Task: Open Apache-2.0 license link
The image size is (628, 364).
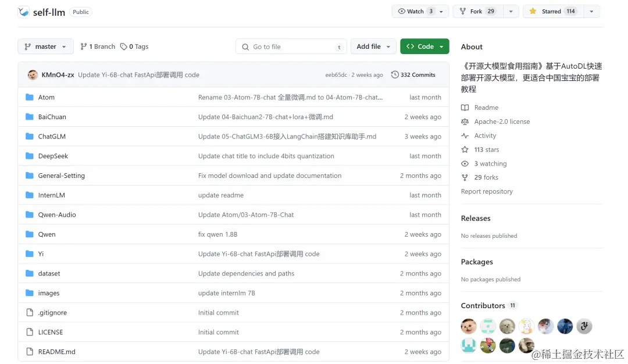Action: (502, 122)
